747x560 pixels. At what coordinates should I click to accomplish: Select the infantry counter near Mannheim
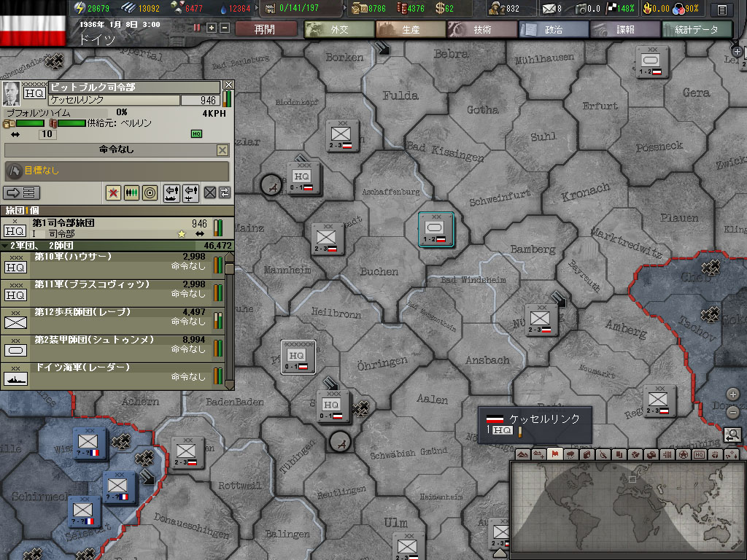click(327, 239)
